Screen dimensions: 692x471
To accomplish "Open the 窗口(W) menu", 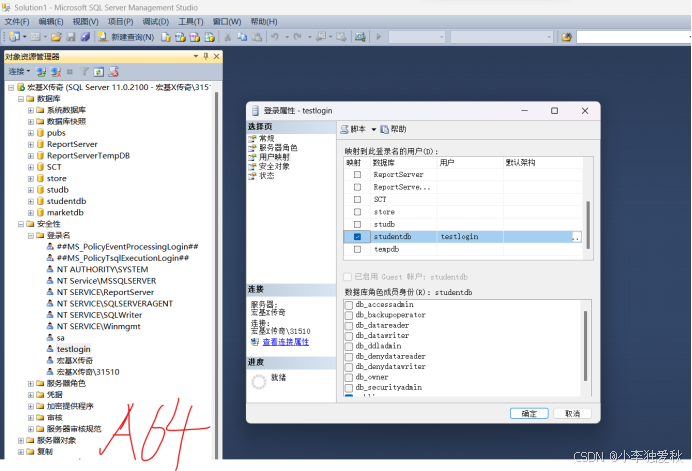I will click(227, 22).
